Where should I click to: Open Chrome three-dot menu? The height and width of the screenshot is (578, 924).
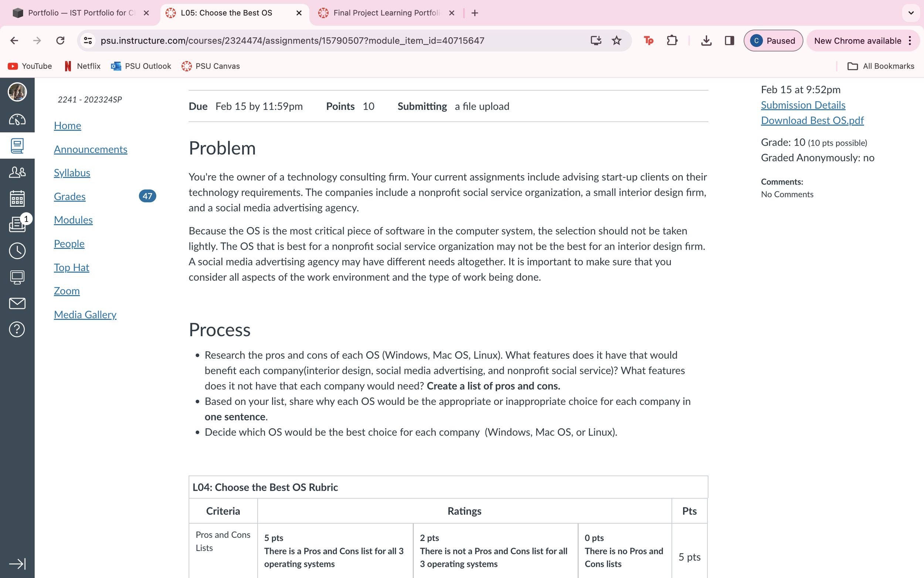tap(910, 41)
